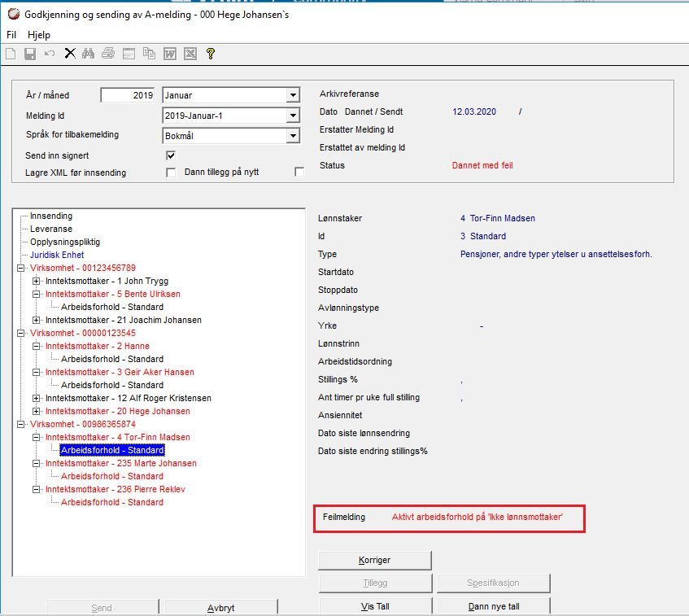Toggle the 'Send inn signert' checkbox
The image size is (689, 616).
pyautogui.click(x=171, y=155)
